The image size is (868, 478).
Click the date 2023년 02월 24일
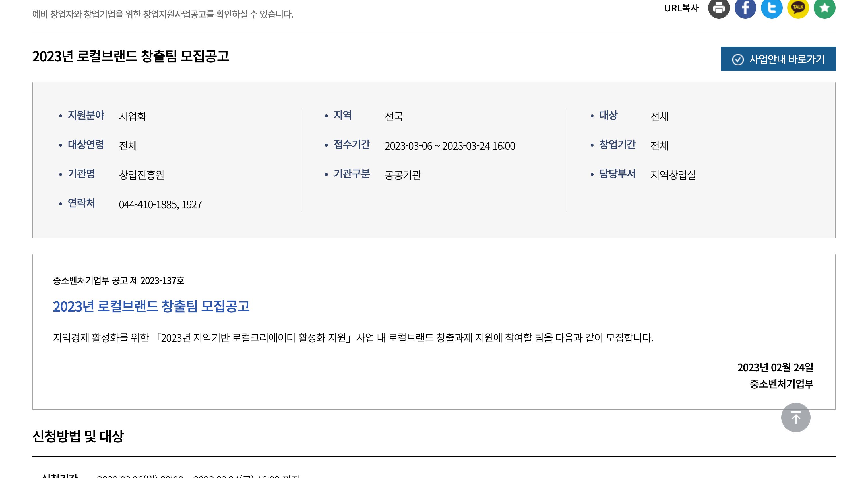[775, 367]
